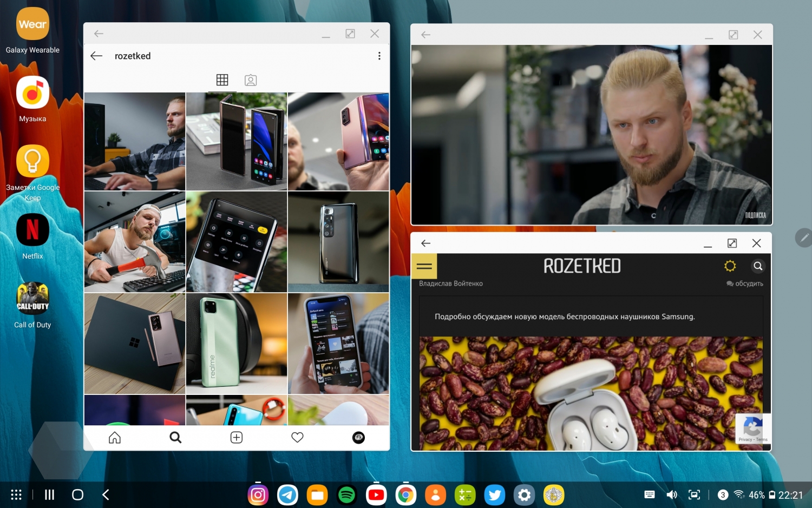Open the Surface laptop with phone post
This screenshot has width=812, height=508.
click(135, 344)
